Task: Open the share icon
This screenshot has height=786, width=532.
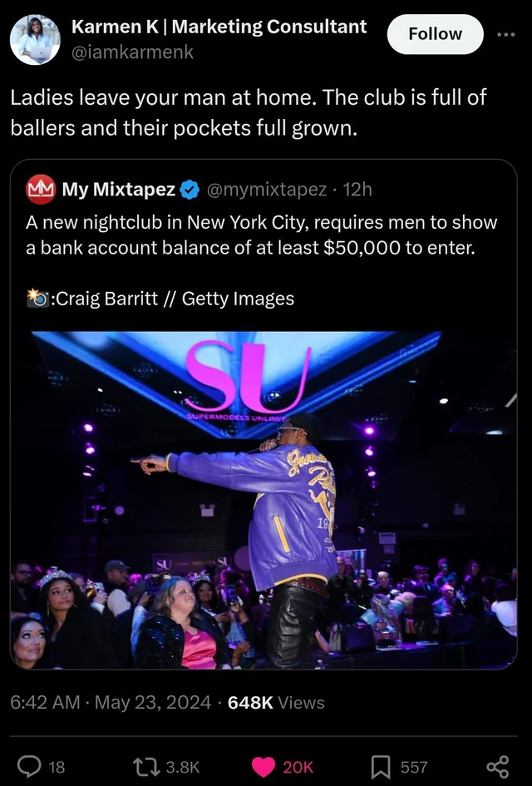Action: (x=498, y=767)
